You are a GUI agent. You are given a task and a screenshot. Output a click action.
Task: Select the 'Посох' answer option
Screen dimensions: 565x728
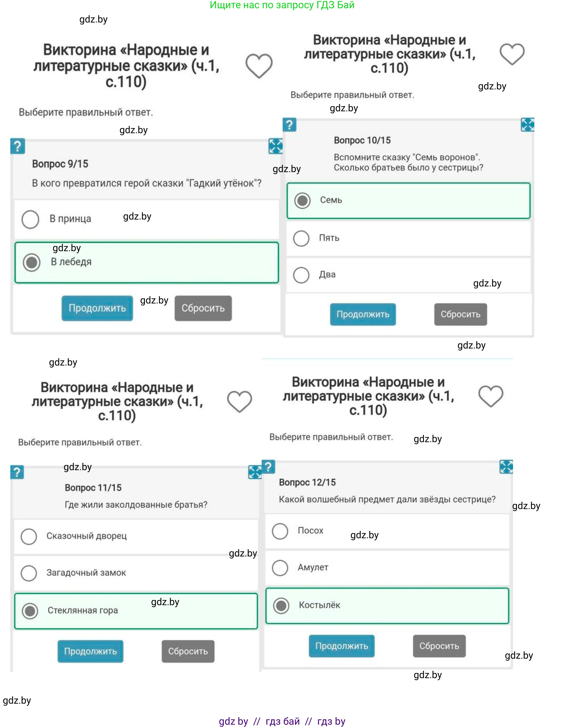pyautogui.click(x=280, y=531)
